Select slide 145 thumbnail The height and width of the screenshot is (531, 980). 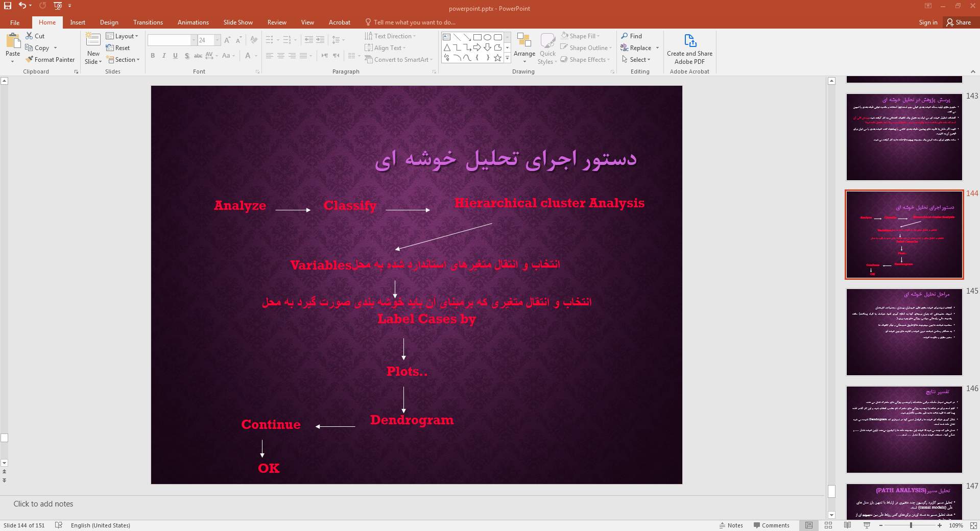[x=904, y=332]
